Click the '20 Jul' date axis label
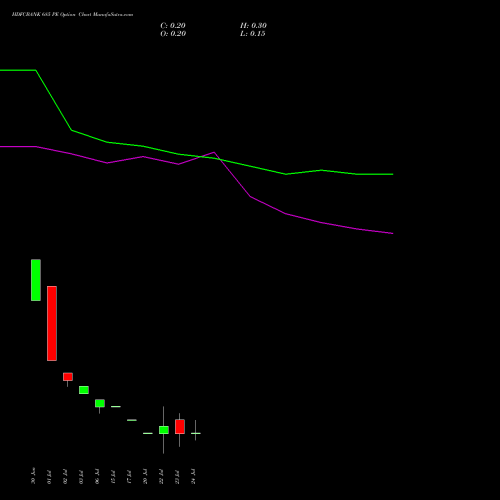Image resolution: width=500 pixels, height=500 pixels. tap(145, 477)
